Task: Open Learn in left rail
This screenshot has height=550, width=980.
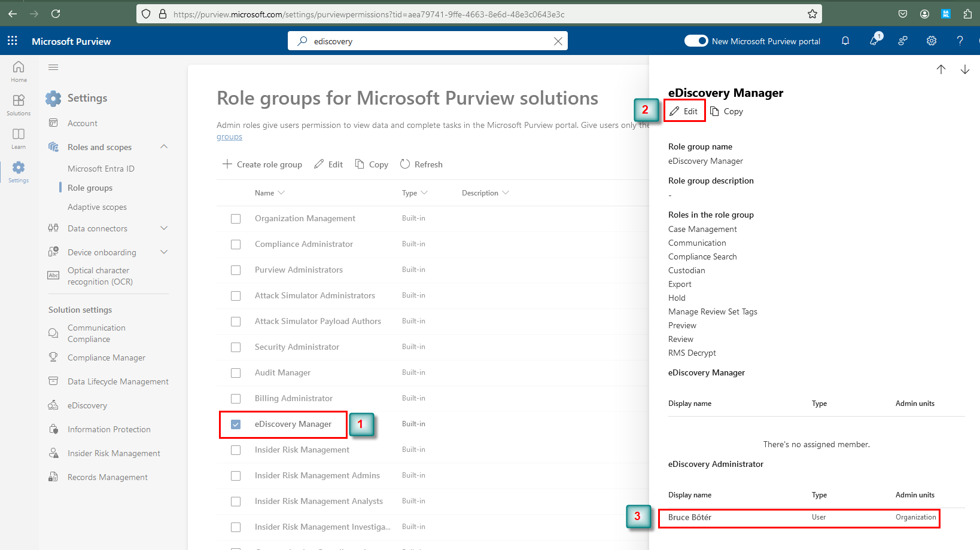Action: [x=19, y=139]
